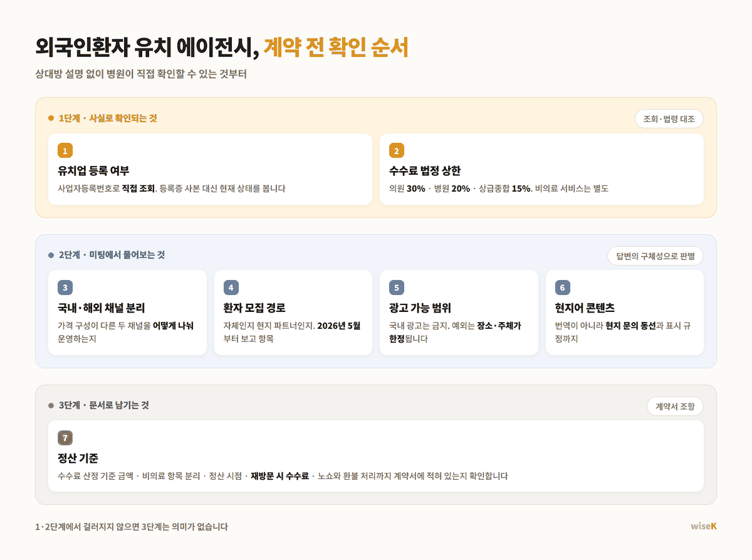Click the blue-gray bullet dot beside 2단계
752x560 pixels.
[x=51, y=256]
